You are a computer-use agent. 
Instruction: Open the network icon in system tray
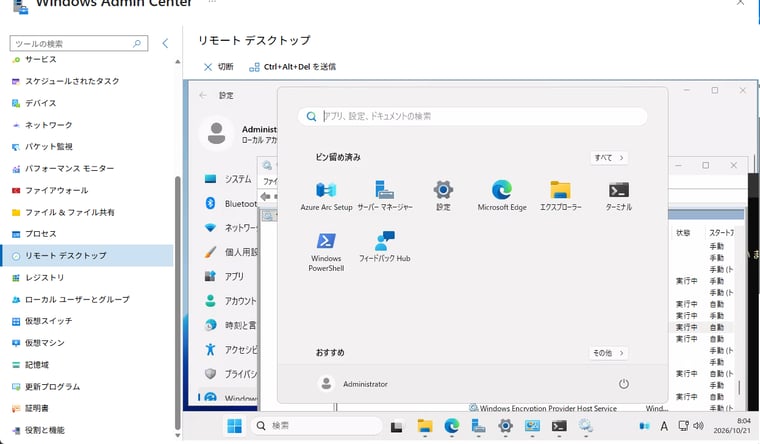[x=683, y=426]
